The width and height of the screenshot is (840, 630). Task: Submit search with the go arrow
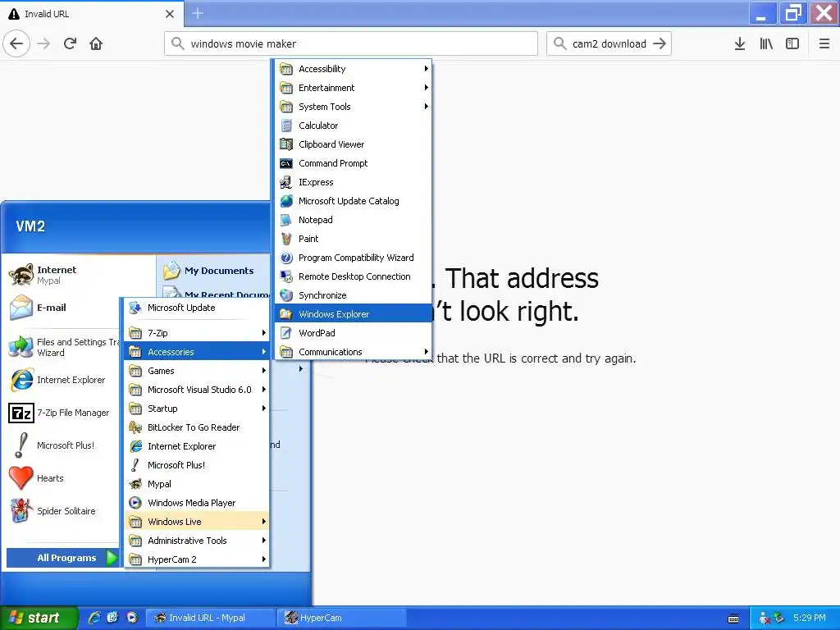pyautogui.click(x=660, y=43)
